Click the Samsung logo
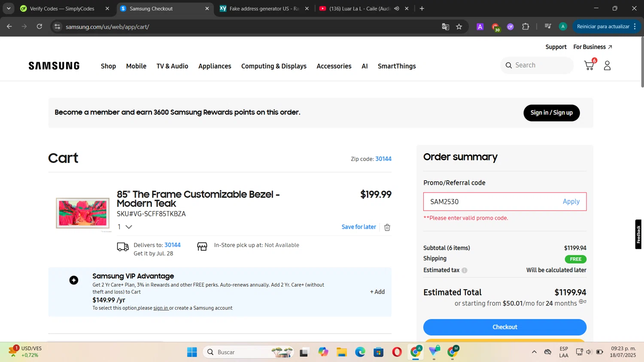The image size is (644, 362). [54, 66]
